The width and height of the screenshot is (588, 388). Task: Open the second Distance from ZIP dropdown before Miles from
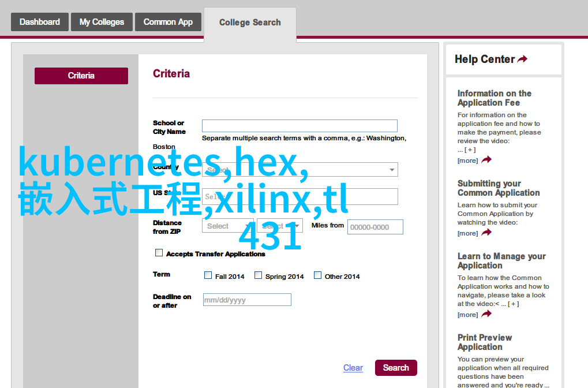tap(280, 226)
